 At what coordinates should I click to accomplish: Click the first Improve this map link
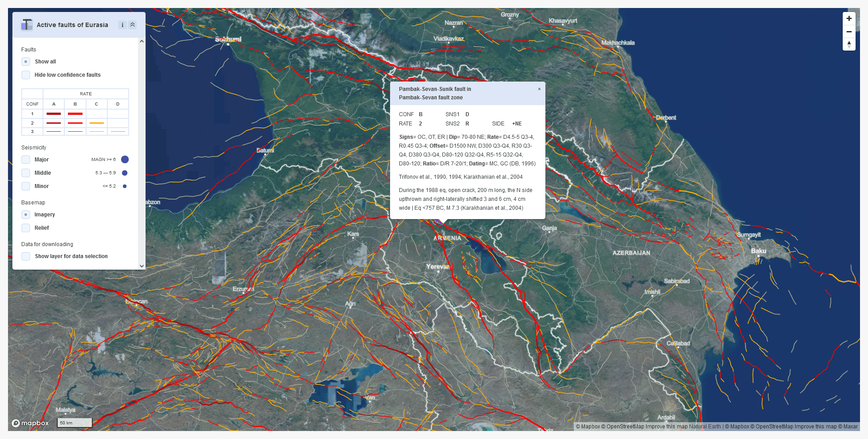pos(666,427)
